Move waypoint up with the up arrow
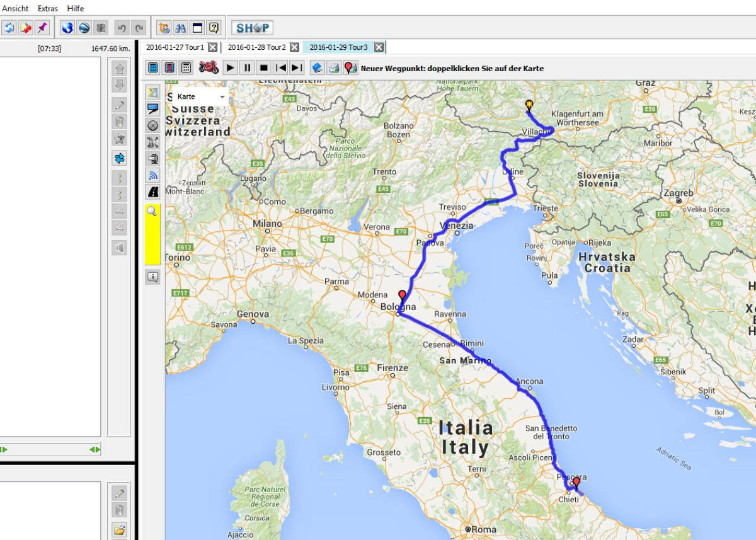Image resolution: width=756 pixels, height=540 pixels. click(119, 68)
